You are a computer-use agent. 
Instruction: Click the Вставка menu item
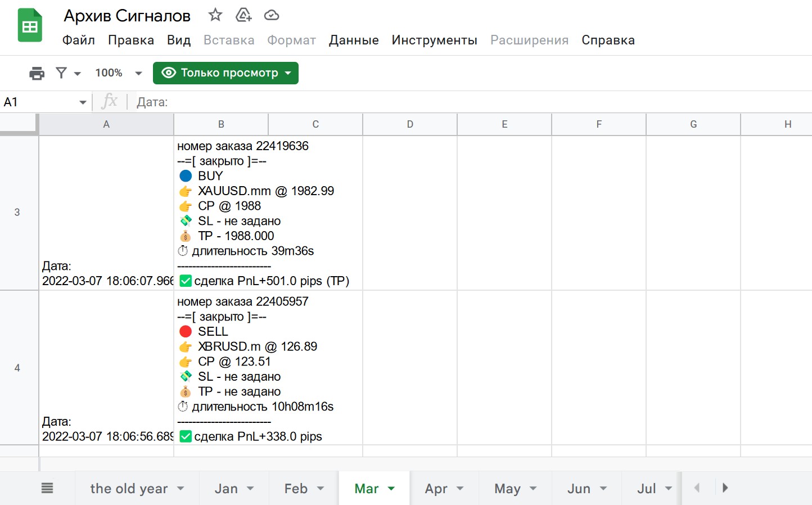(x=229, y=40)
